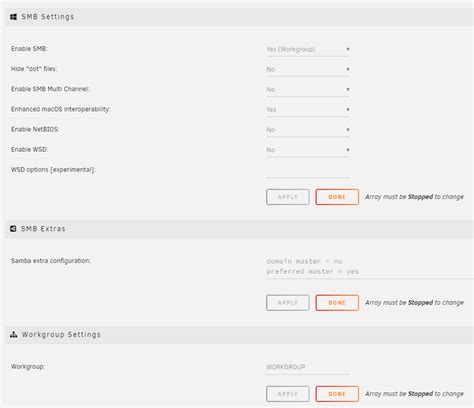Click the network icon beside Workgroup Settings

click(x=14, y=335)
